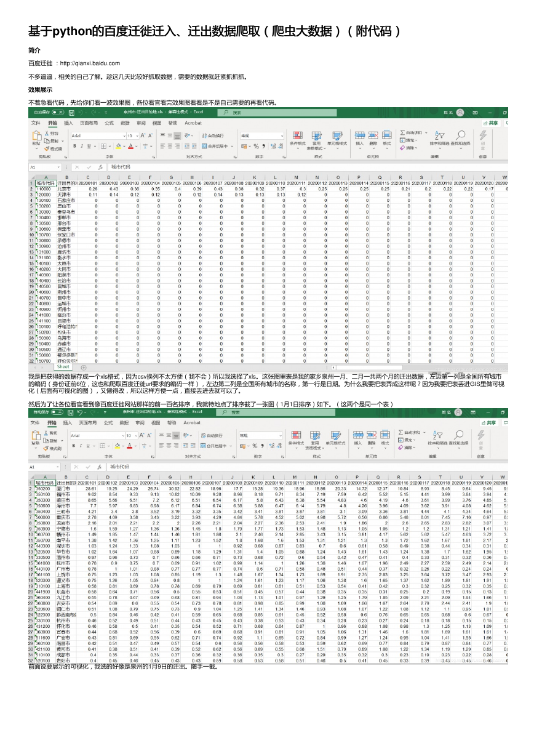
Task: Select 页面布局 tab in first Excel screenshot
Action: 89,123
